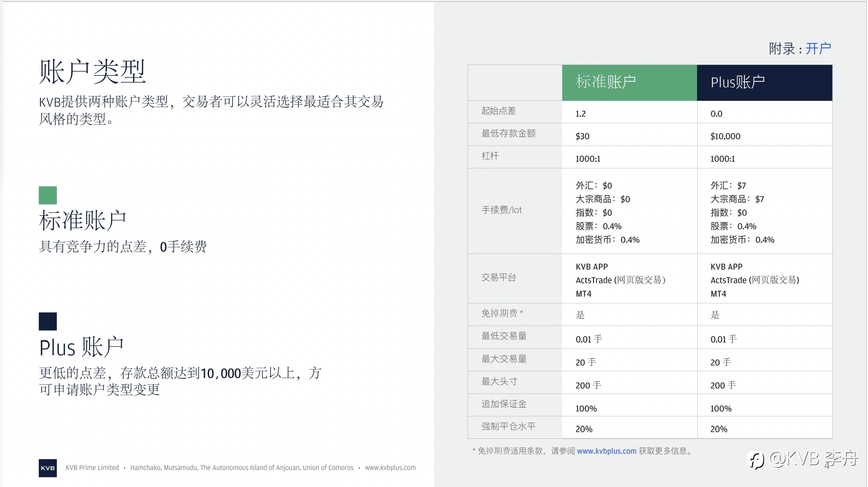Open www.kvbplus.com link in the table footnote
The height and width of the screenshot is (487, 868).
coord(607,451)
